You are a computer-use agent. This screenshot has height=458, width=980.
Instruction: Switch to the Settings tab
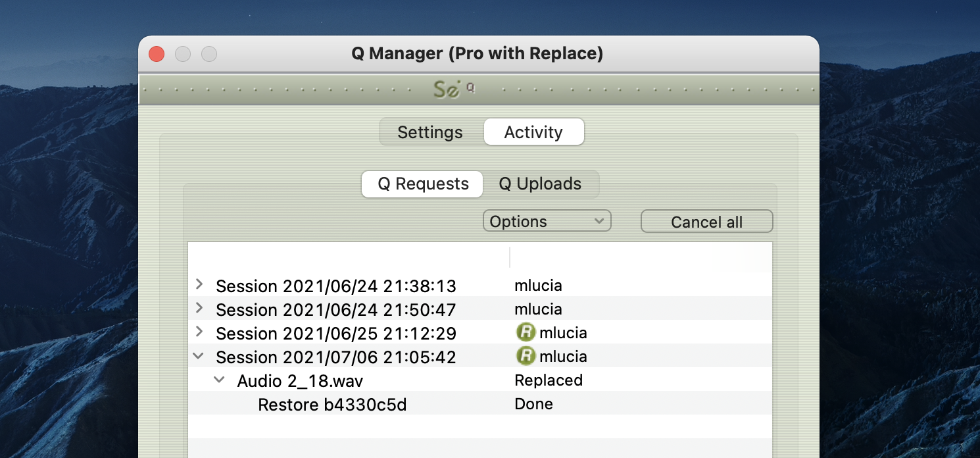pos(430,132)
